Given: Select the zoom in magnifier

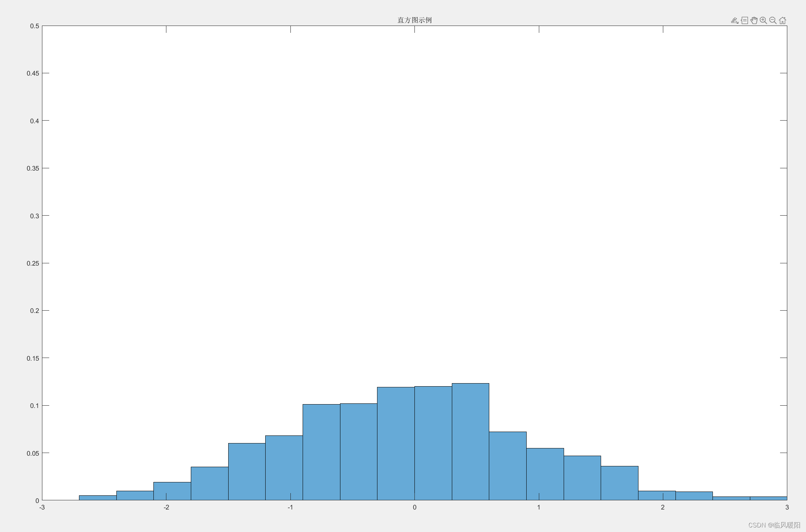Looking at the screenshot, I should click(763, 21).
